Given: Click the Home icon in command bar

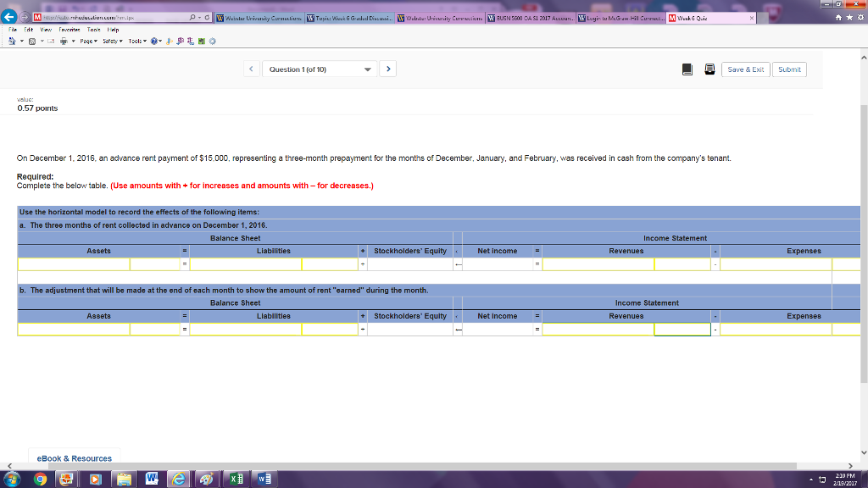Looking at the screenshot, I should tap(12, 41).
